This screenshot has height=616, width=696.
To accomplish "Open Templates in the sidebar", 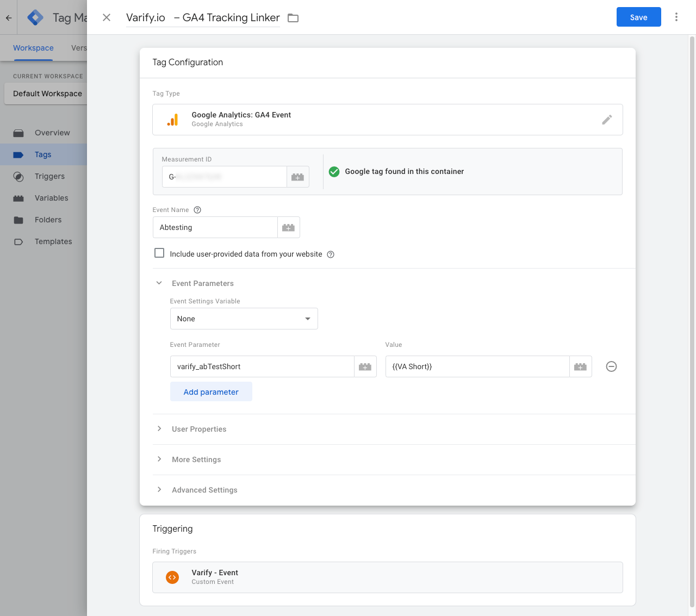I will pyautogui.click(x=53, y=241).
